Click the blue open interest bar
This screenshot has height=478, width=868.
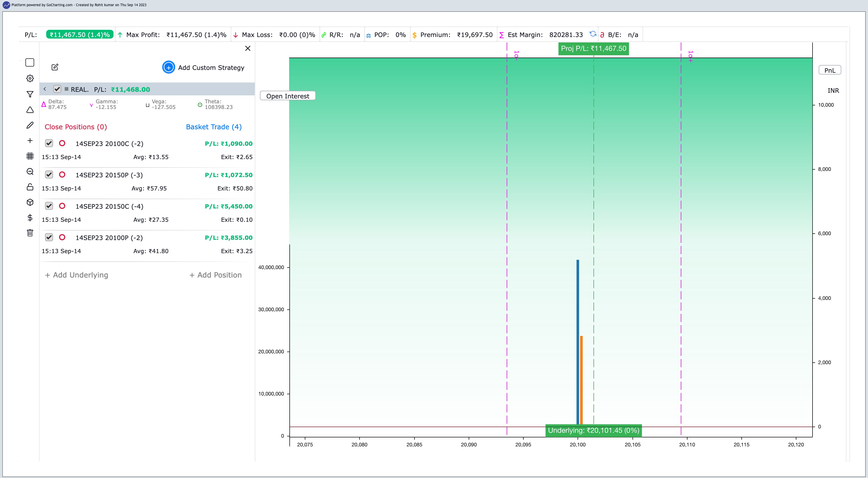click(x=578, y=342)
